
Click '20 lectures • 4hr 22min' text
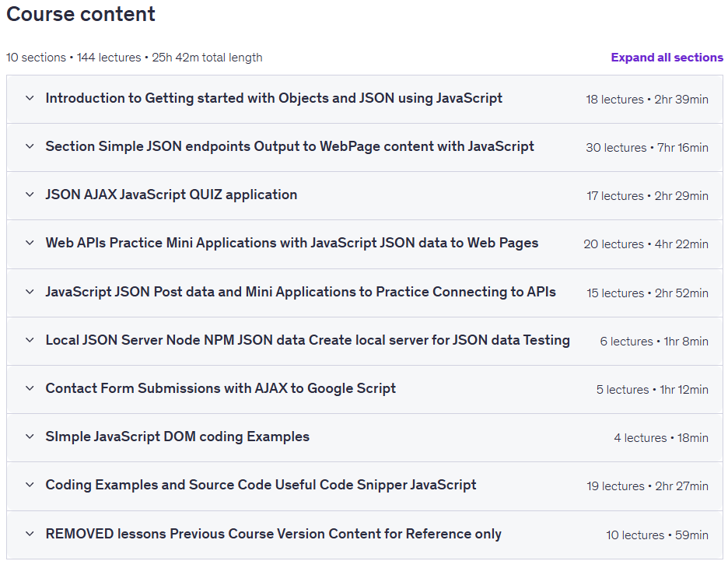tap(646, 244)
